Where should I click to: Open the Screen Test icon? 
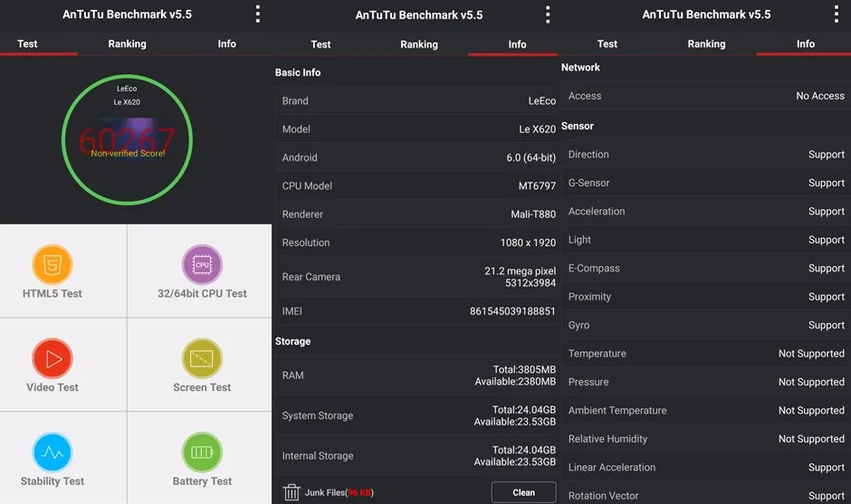tap(202, 358)
